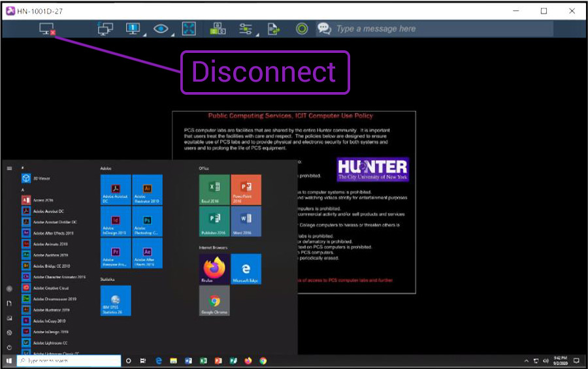Open Task View on the taskbar
This screenshot has width=588, height=369.
[x=143, y=361]
